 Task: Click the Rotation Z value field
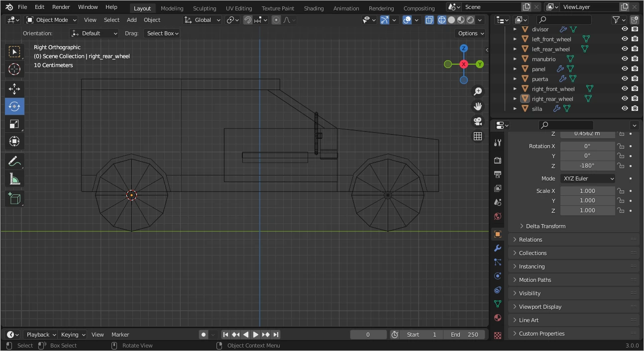(587, 166)
